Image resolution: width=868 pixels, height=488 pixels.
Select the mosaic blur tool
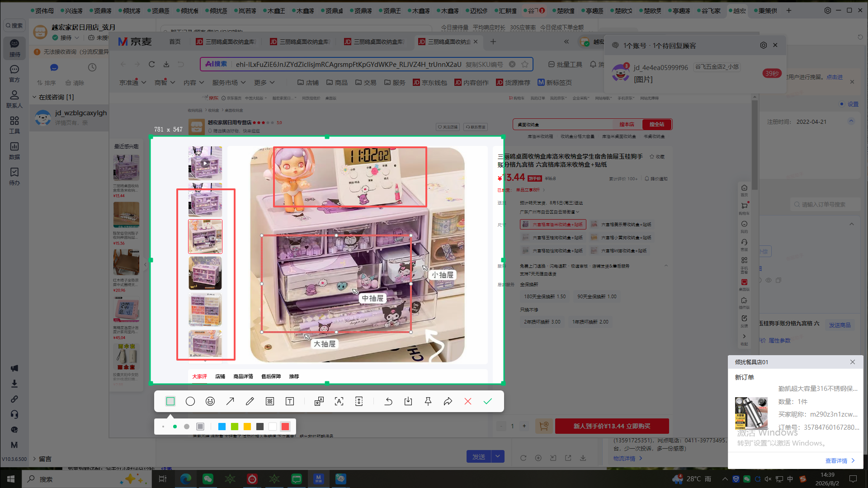(270, 401)
